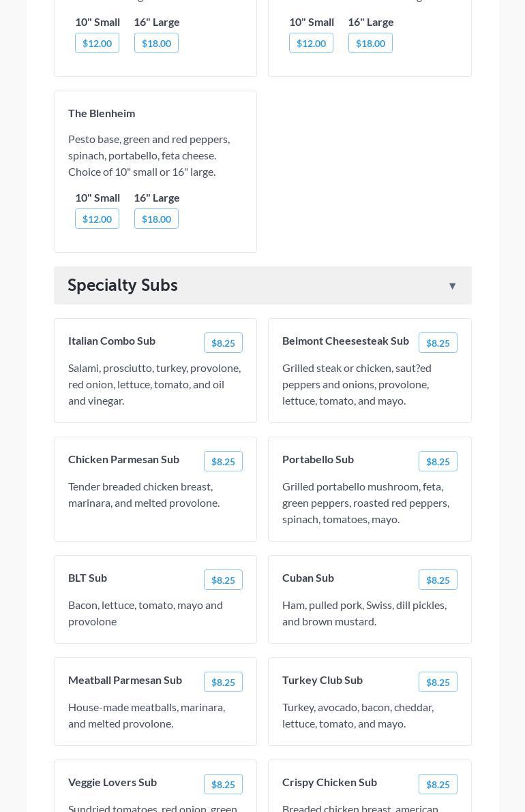The width and height of the screenshot is (525, 812).
Task: Open The Blenheim pizza item title
Action: [x=102, y=113]
